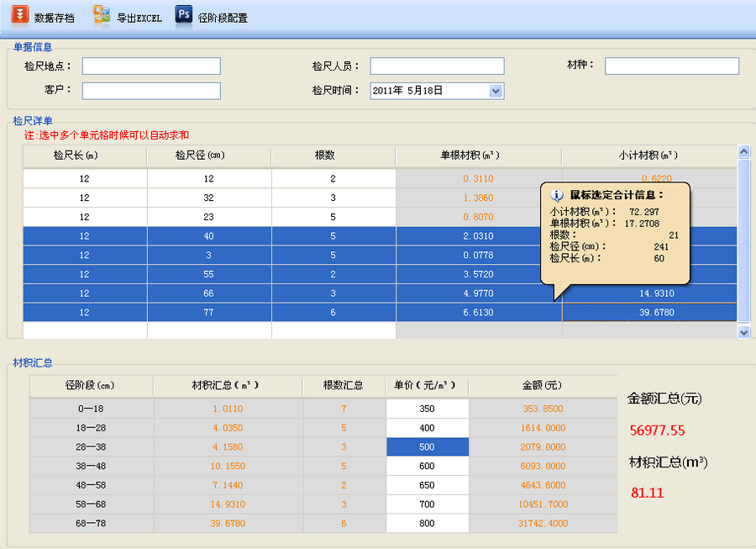Open 径阶段配置 via the Ps icon
756x549 pixels.
pos(184,15)
